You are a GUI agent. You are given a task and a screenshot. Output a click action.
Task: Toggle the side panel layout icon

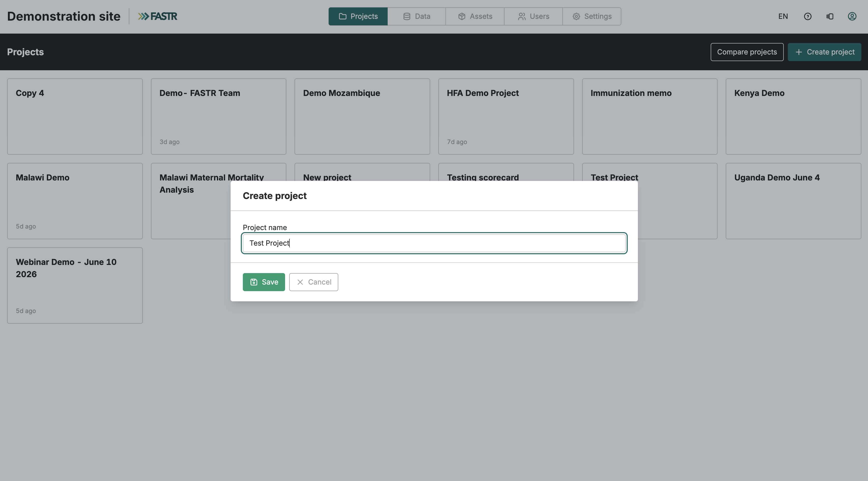click(830, 16)
